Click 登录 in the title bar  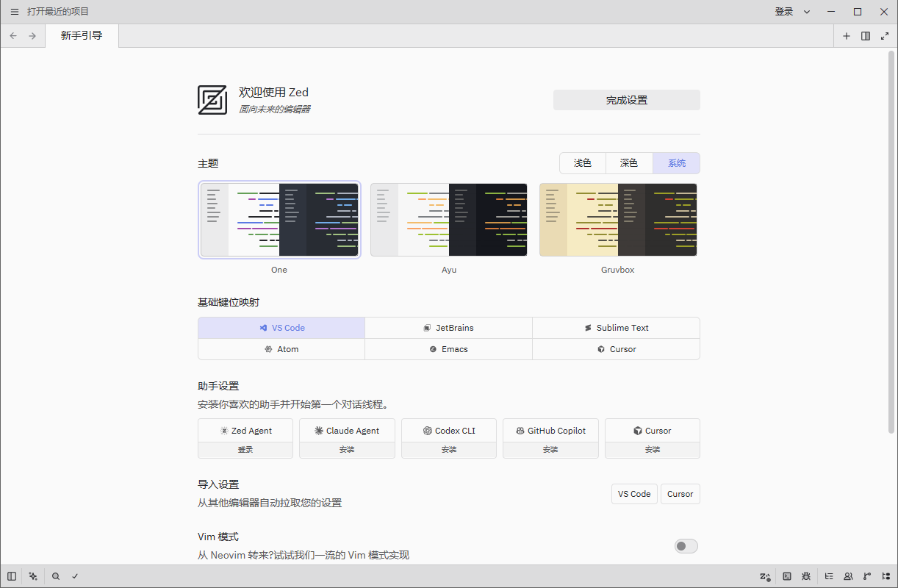[x=784, y=12]
